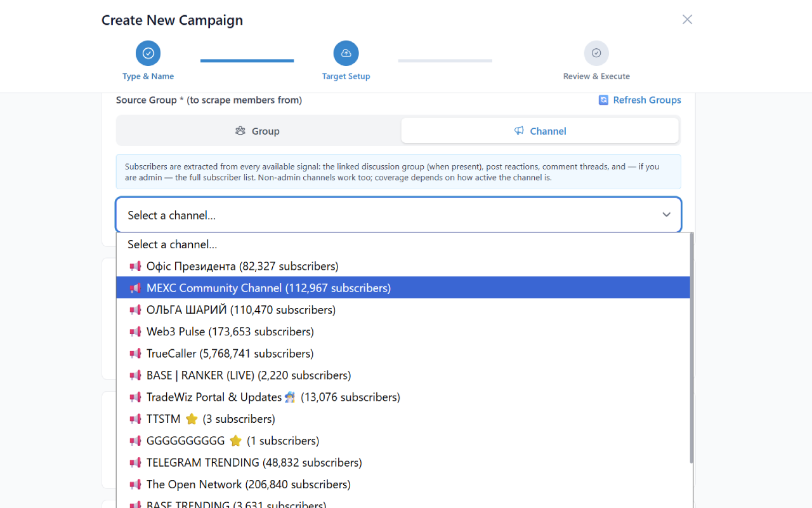This screenshot has width=812, height=508.
Task: Close the Create New Campaign dialog
Action: point(687,20)
